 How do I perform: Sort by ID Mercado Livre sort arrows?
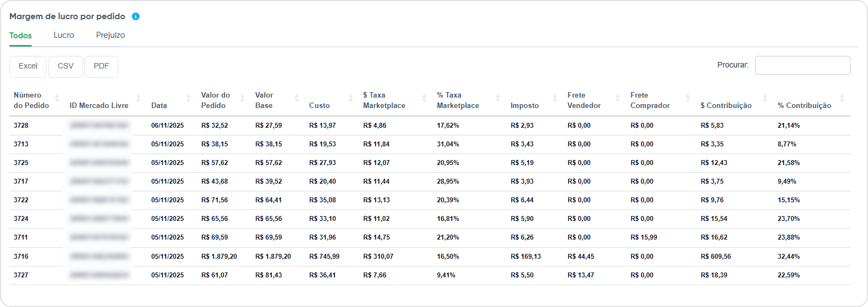(139, 98)
